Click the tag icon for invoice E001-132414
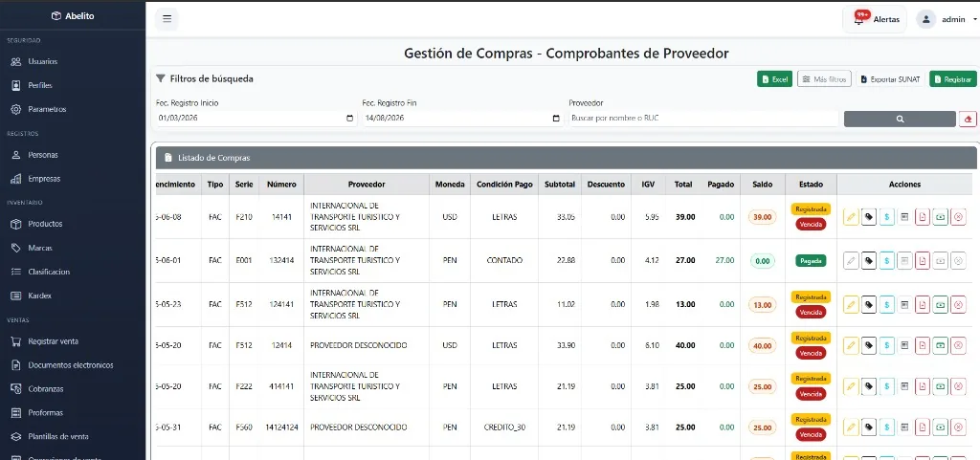980x460 pixels. coord(868,260)
